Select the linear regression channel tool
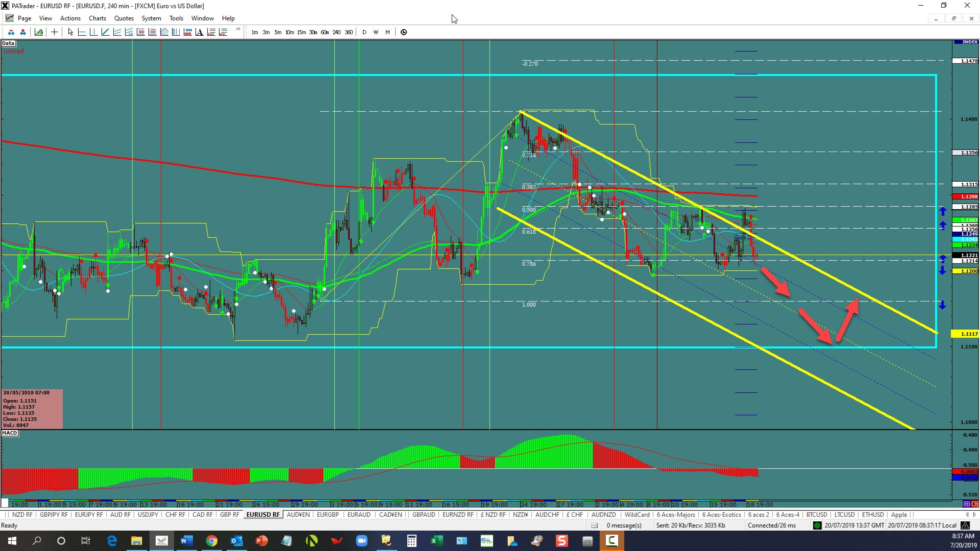Screen dimensions: 980x551 pyautogui.click(x=129, y=32)
